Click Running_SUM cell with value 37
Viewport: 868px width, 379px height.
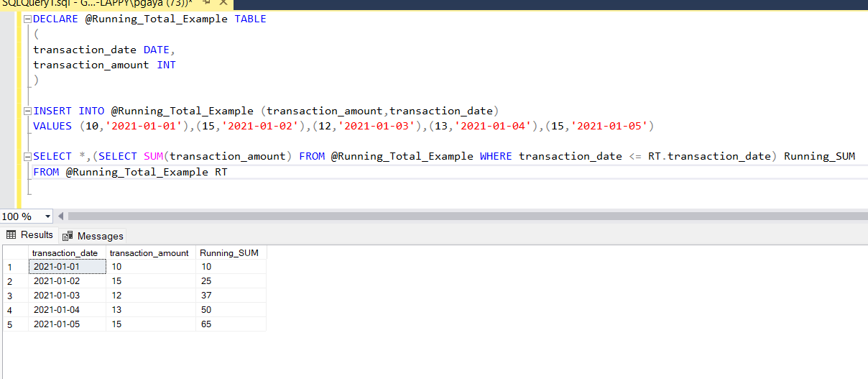click(x=231, y=296)
